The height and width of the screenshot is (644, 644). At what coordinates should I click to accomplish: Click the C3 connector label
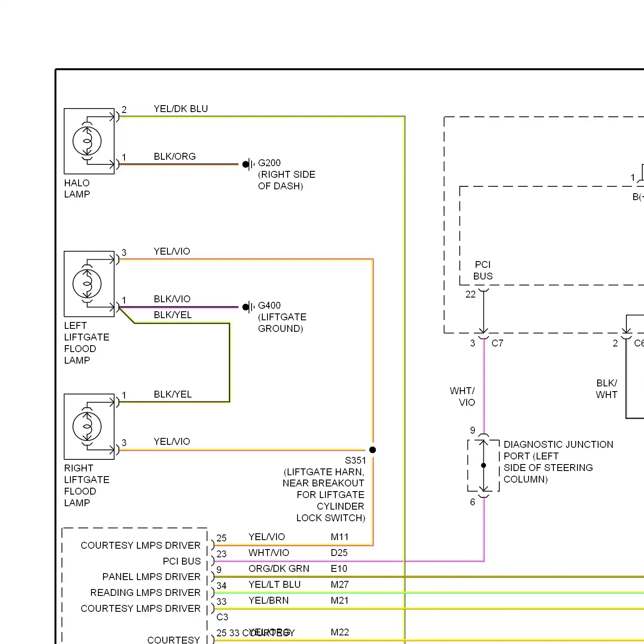point(222,617)
